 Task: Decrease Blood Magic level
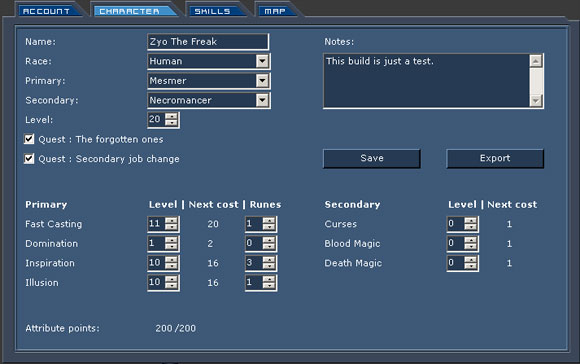point(471,247)
